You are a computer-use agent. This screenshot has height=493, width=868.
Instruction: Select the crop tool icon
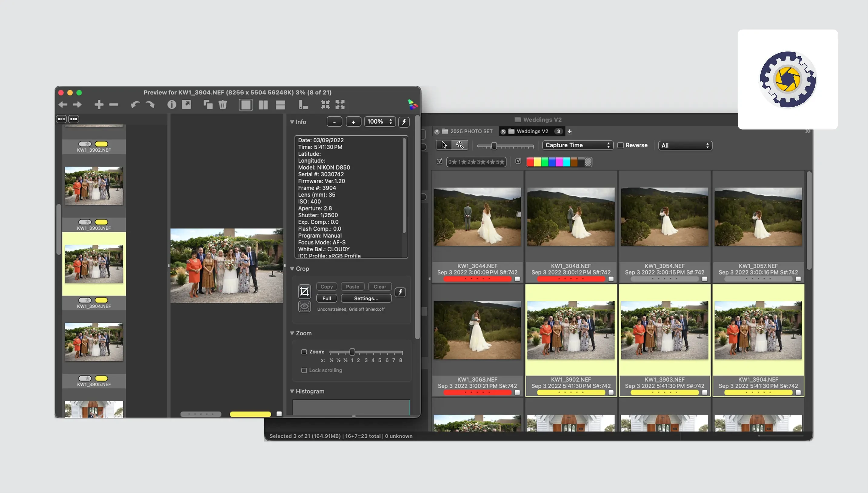click(x=304, y=292)
